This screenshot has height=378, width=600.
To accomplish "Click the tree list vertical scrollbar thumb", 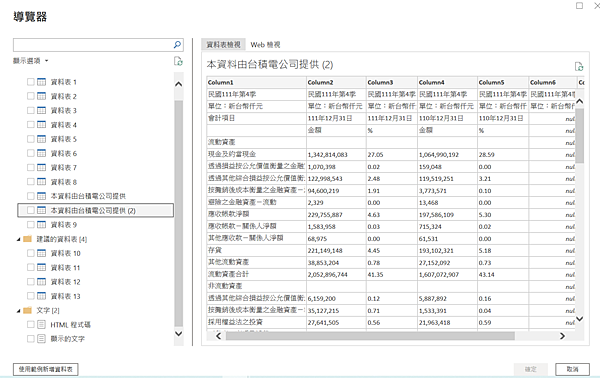I will [179, 212].
